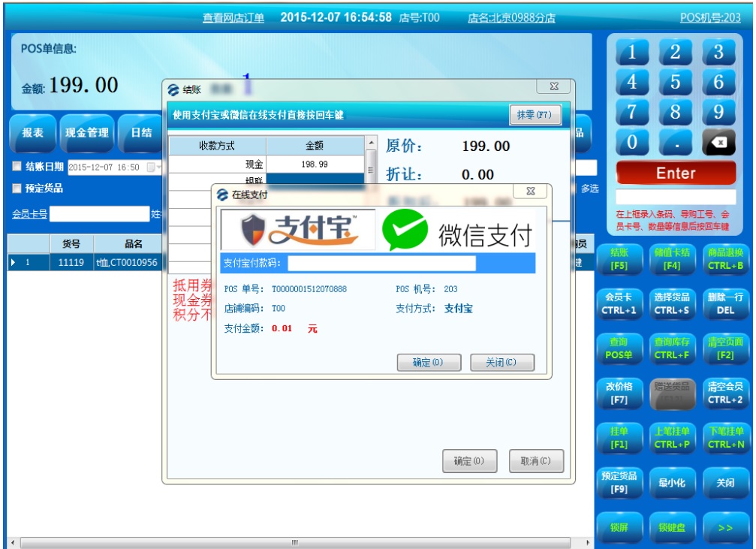Click the 收款方式 column header
Image resolution: width=756 pixels, height=549 pixels.
pos(217,146)
